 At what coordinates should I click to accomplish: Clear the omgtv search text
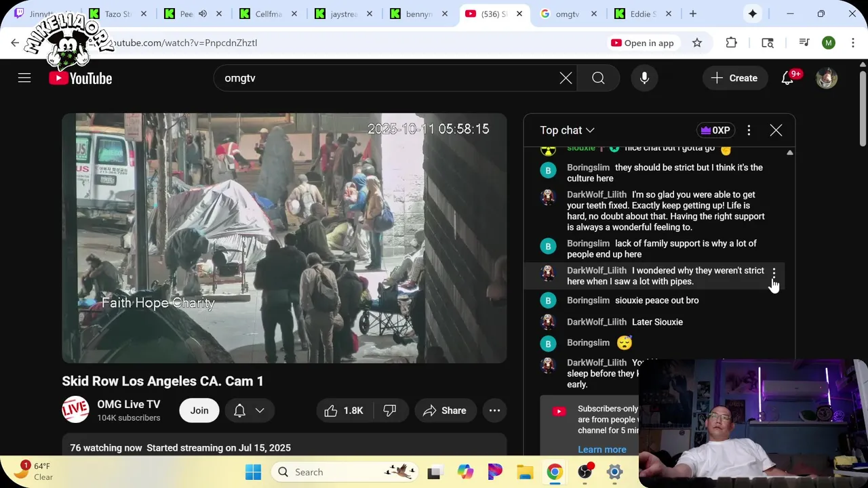pyautogui.click(x=566, y=78)
